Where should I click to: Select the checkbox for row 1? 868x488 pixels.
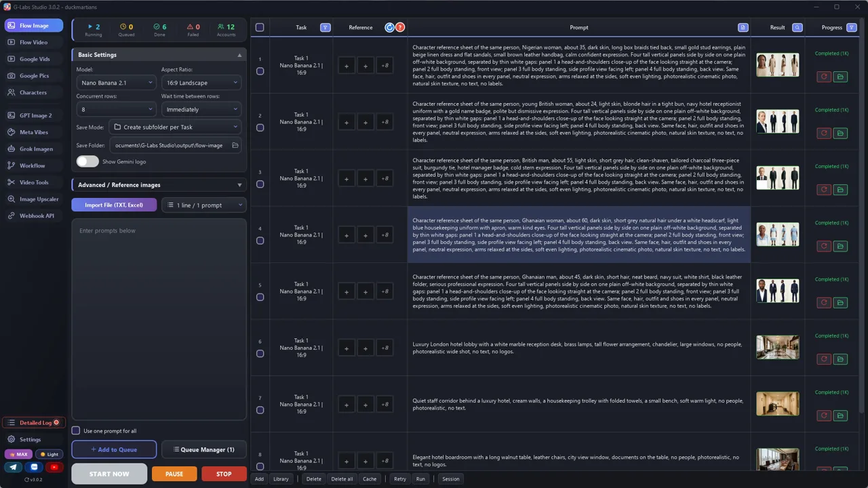260,71
